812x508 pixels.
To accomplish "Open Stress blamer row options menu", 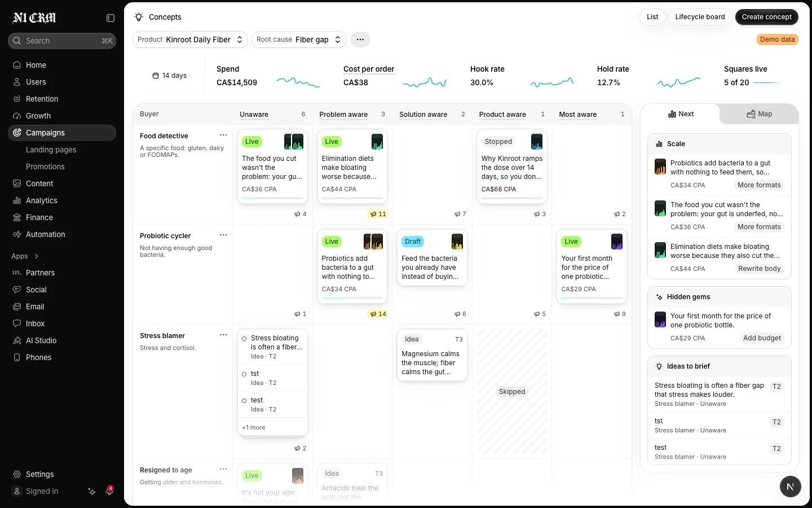I will point(223,335).
